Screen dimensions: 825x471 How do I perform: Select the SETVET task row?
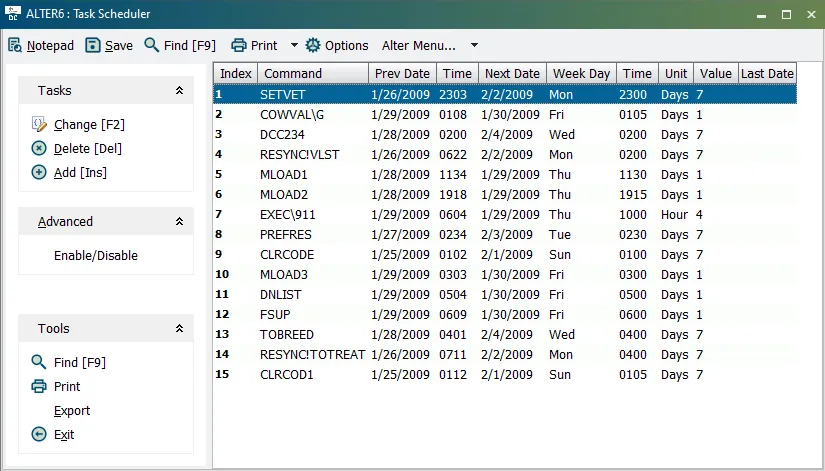(x=505, y=95)
